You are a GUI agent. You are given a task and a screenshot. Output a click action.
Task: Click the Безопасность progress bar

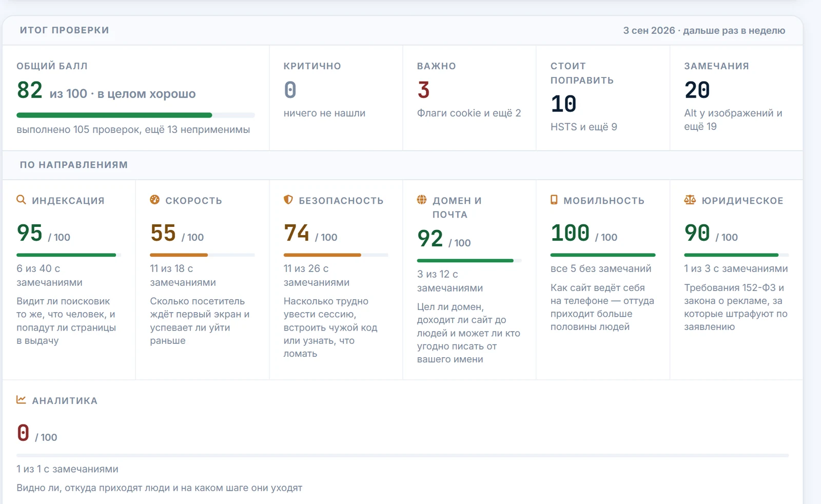coord(336,255)
